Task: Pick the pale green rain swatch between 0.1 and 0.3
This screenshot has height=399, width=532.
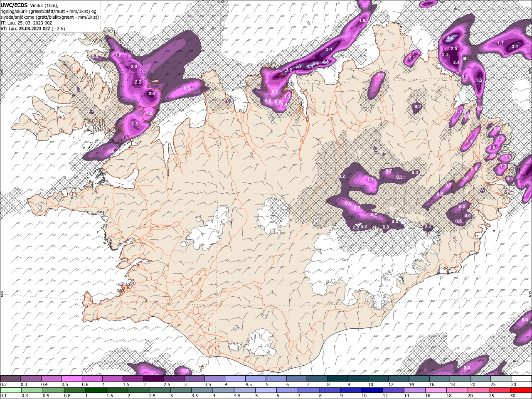Action: 10,390
